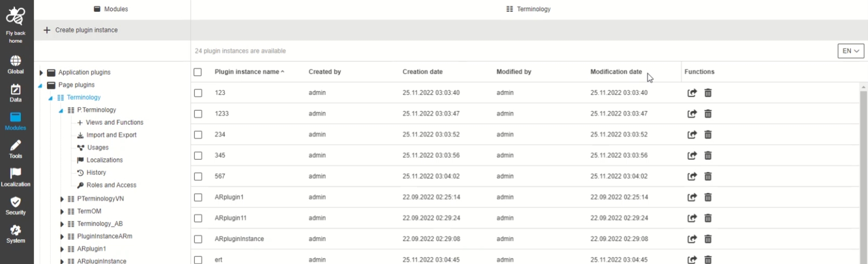This screenshot has height=264, width=868.
Task: Export the ARplugin1 instance row
Action: pyautogui.click(x=692, y=198)
